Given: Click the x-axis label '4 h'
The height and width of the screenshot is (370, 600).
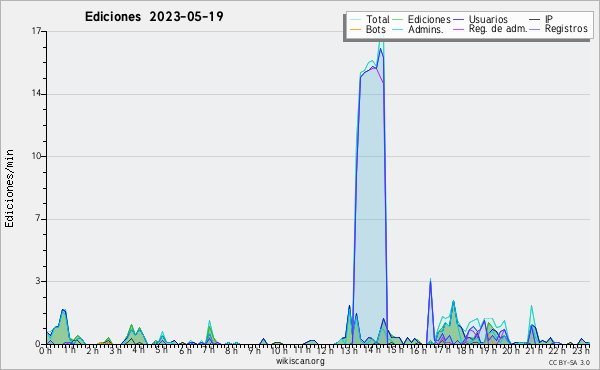Looking at the screenshot, I should 139,350.
